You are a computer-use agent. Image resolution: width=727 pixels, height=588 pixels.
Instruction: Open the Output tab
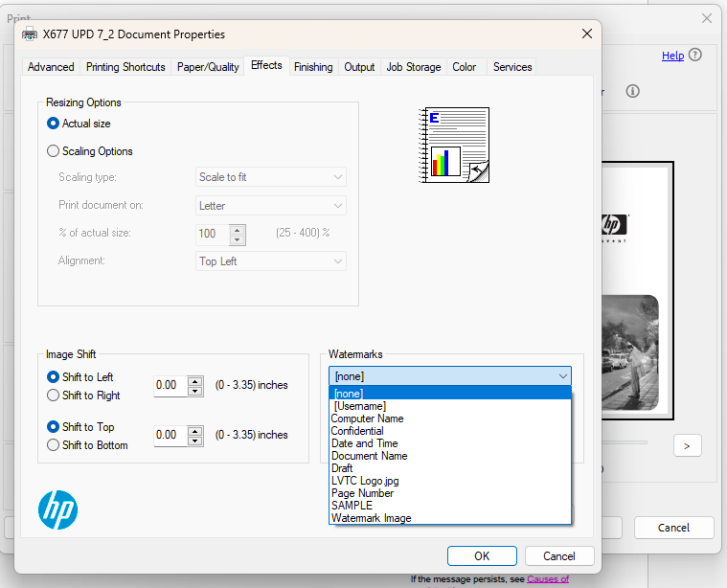359,67
